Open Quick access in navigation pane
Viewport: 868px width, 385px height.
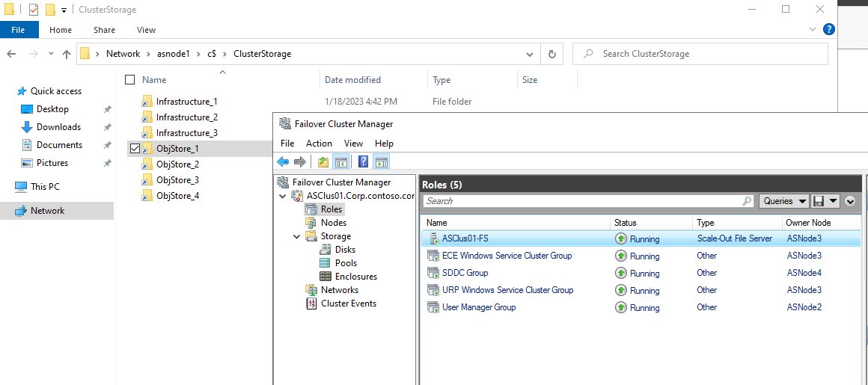[x=55, y=91]
